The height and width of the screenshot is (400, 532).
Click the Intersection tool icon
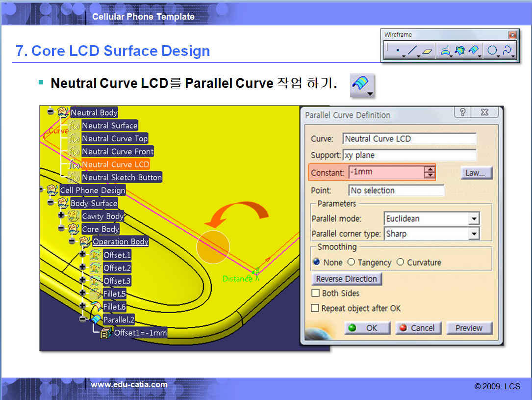[x=459, y=51]
